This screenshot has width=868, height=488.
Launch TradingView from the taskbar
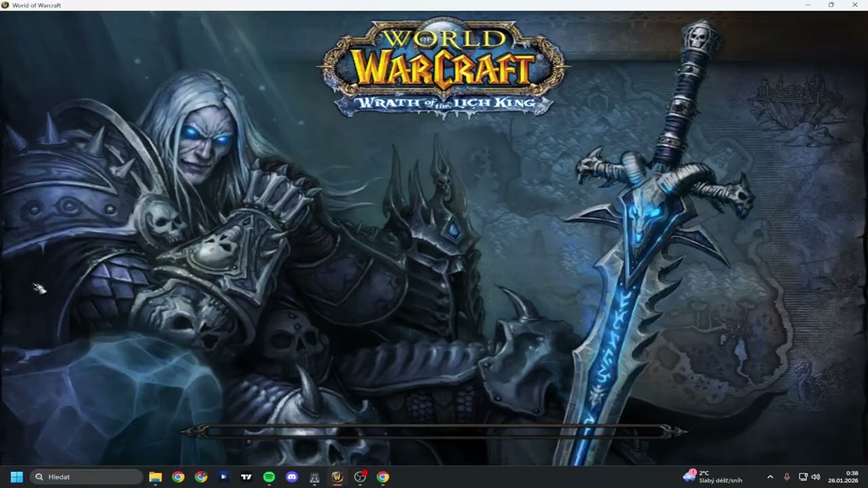click(x=246, y=476)
